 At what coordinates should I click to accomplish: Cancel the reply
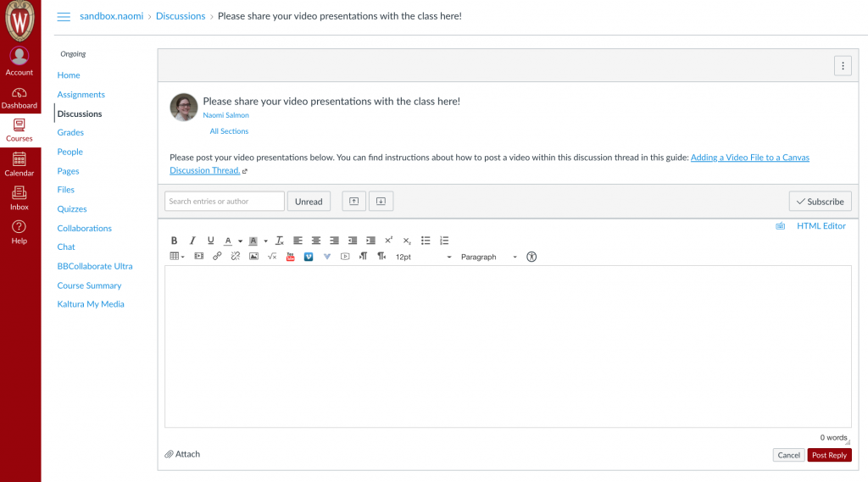[x=788, y=455]
